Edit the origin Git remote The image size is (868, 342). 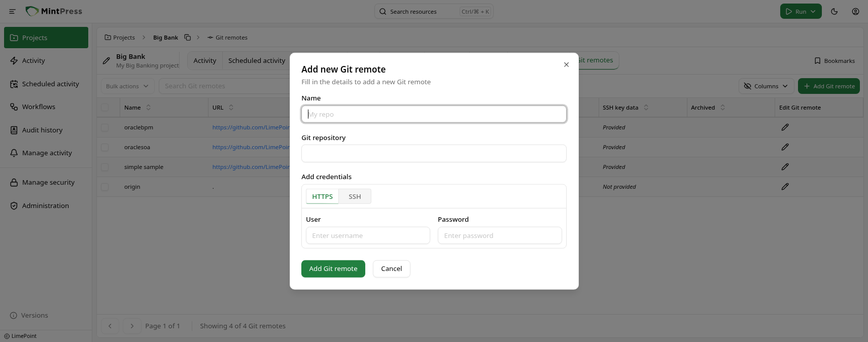[785, 187]
